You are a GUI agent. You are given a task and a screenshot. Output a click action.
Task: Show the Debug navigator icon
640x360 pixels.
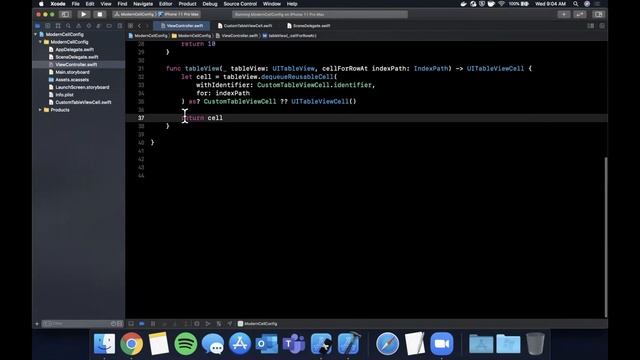99,26
